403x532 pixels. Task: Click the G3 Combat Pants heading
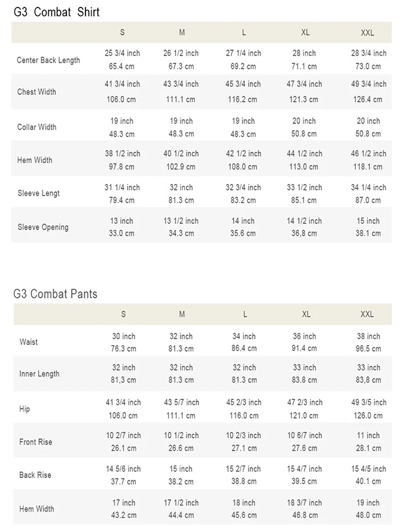(55, 294)
